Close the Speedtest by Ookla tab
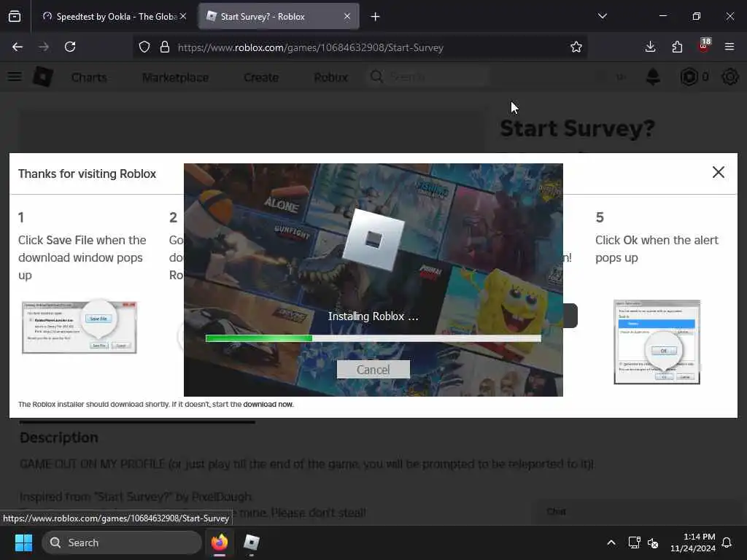The width and height of the screenshot is (747, 560). [x=183, y=16]
